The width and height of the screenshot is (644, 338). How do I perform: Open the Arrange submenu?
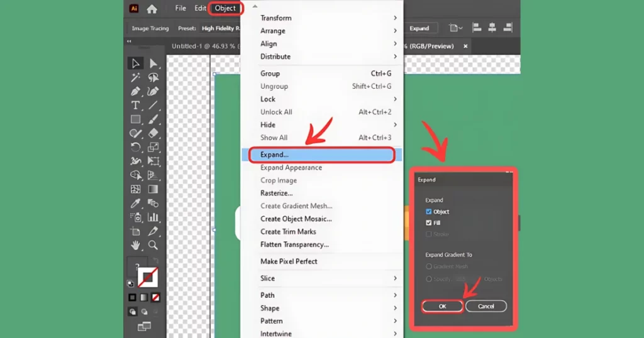click(x=322, y=31)
